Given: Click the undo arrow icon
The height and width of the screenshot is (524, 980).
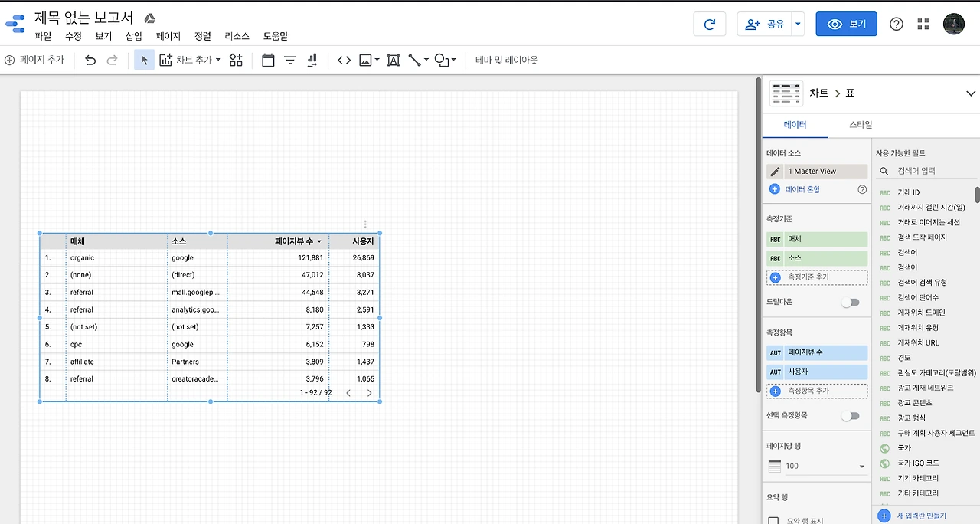Looking at the screenshot, I should 90,60.
